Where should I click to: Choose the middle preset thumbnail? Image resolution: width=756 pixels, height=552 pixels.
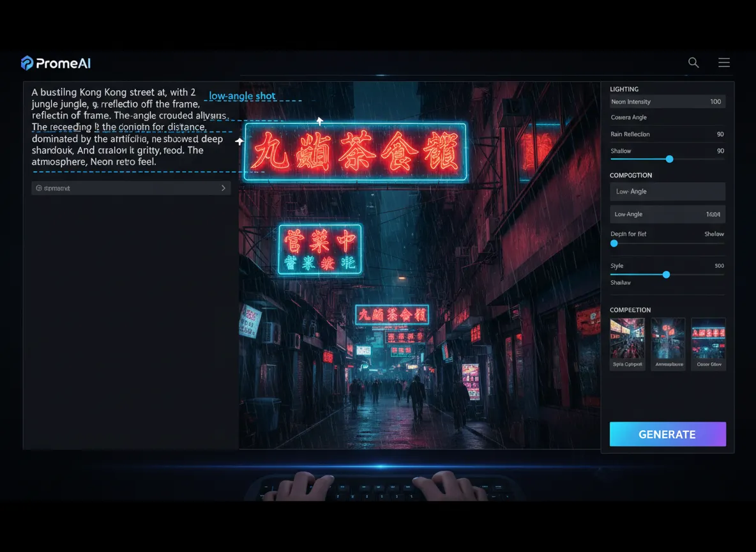click(x=668, y=344)
